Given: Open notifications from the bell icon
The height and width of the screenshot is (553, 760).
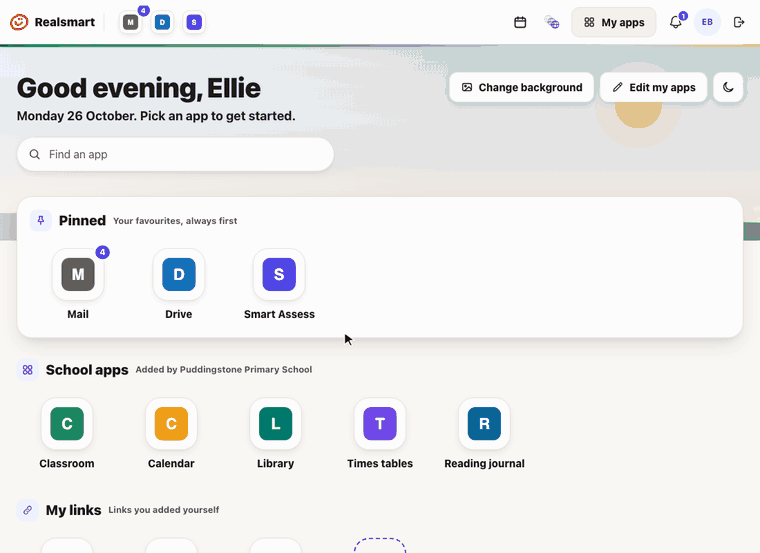Looking at the screenshot, I should pos(676,22).
